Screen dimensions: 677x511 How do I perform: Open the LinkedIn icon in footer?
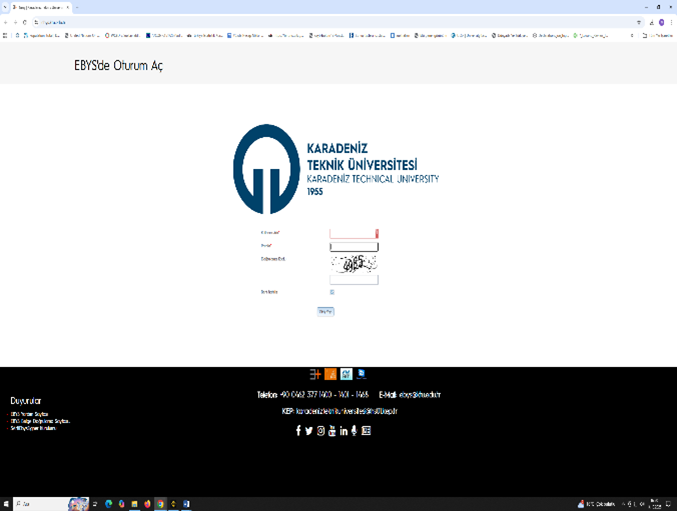point(344,431)
